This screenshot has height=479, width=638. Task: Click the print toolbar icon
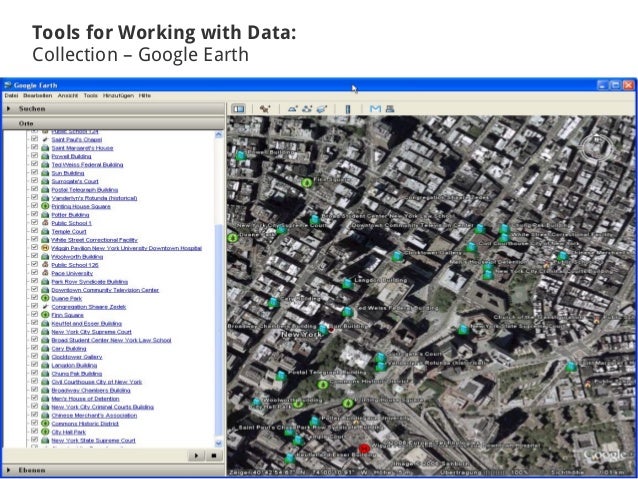[x=390, y=109]
